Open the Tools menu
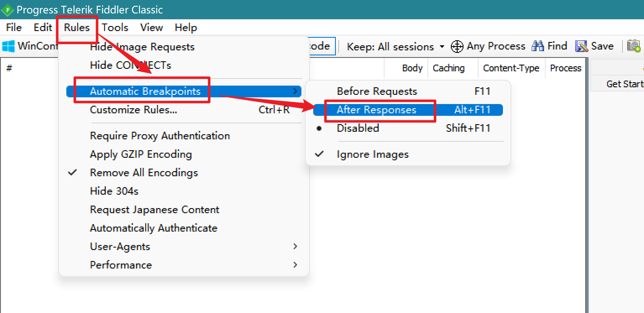 115,27
